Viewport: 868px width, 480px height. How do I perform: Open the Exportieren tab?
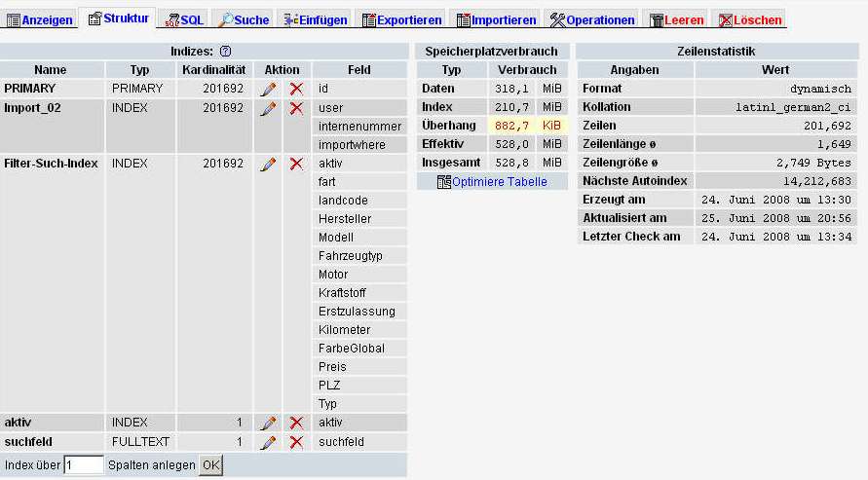pyautogui.click(x=399, y=19)
